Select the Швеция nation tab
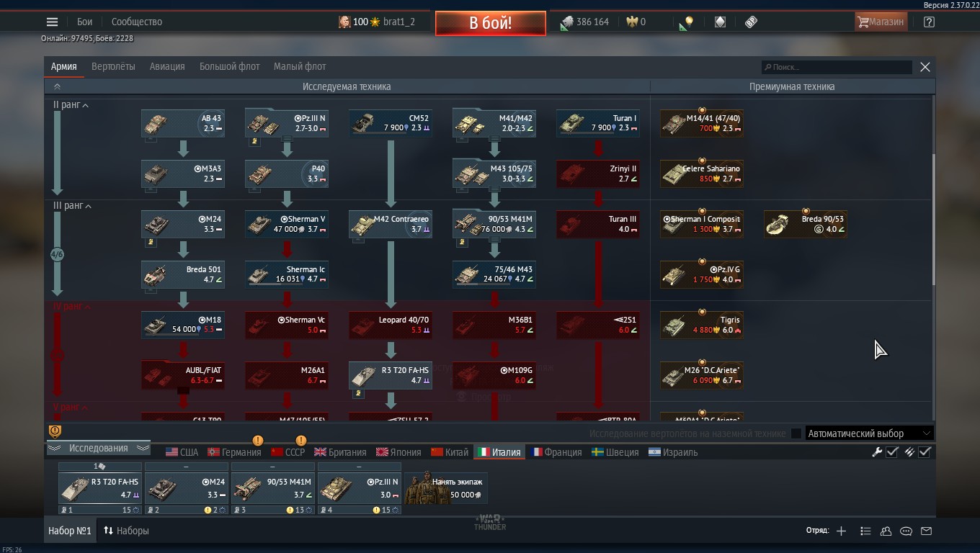Screen dimensions: 980x553 (615, 452)
